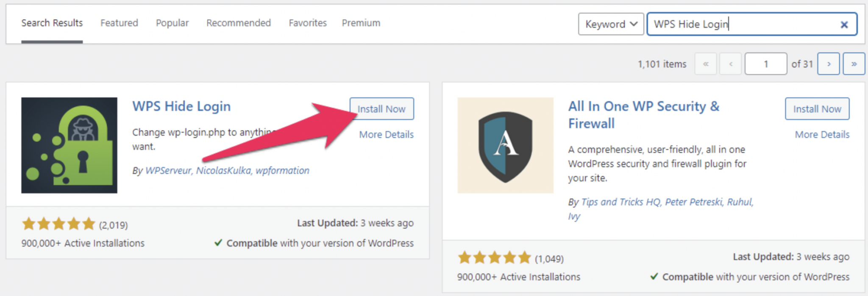
Task: Install All In One WP Security & Firewall
Action: [817, 109]
